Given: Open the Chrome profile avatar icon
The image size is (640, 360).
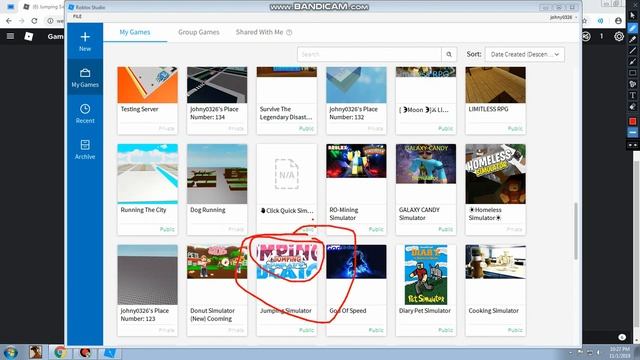Looking at the screenshot, I should tap(618, 20).
